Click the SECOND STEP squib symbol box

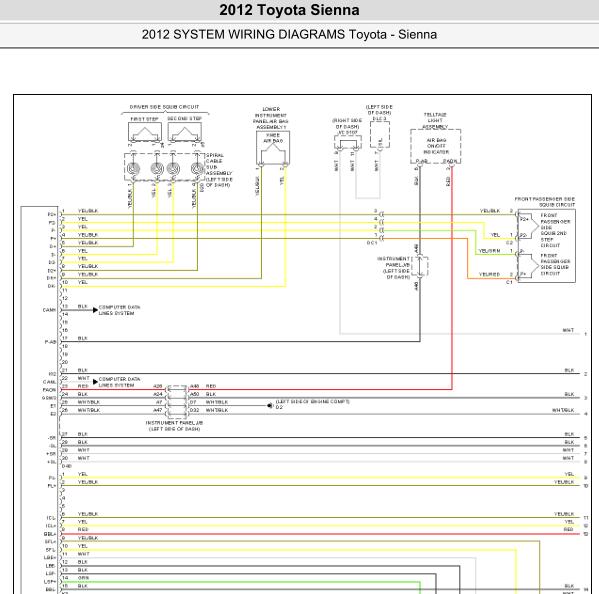click(185, 132)
